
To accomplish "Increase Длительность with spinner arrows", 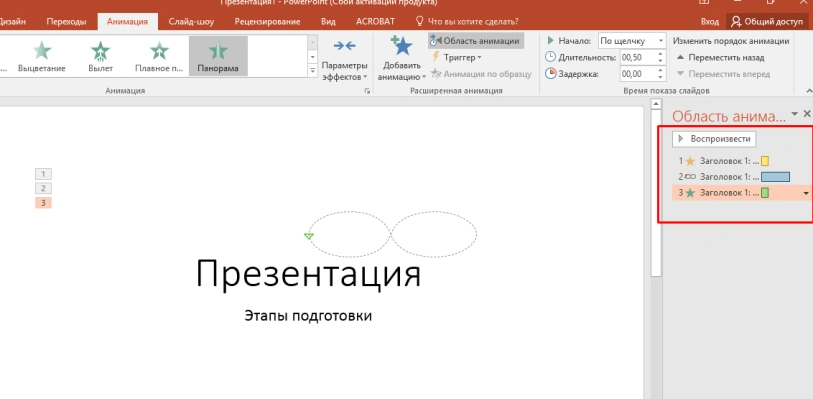I will (661, 54).
